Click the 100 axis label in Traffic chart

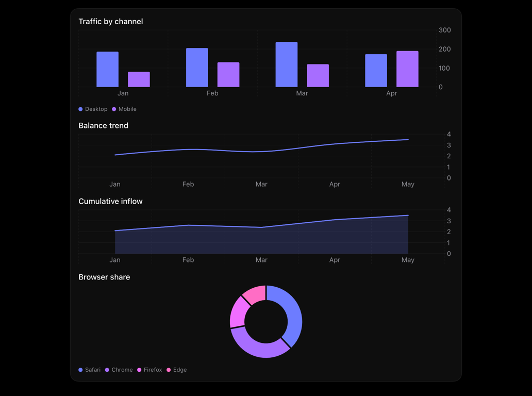click(x=444, y=68)
